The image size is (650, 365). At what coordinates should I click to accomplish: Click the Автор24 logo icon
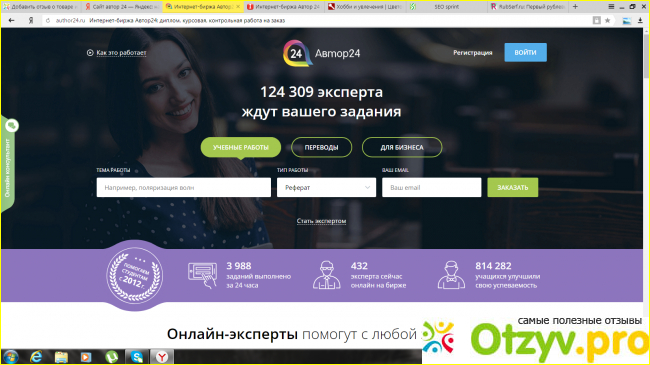[x=297, y=53]
